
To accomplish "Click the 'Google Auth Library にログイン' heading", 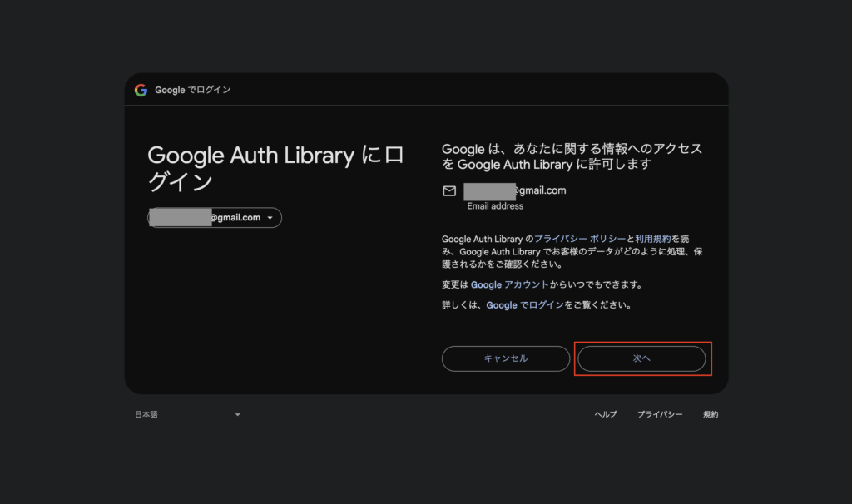I will pyautogui.click(x=275, y=168).
